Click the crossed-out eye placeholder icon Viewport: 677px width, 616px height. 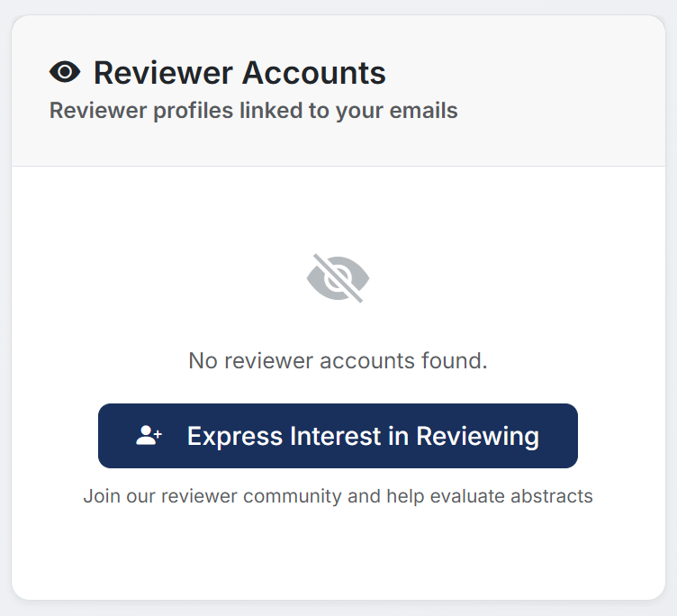338,278
